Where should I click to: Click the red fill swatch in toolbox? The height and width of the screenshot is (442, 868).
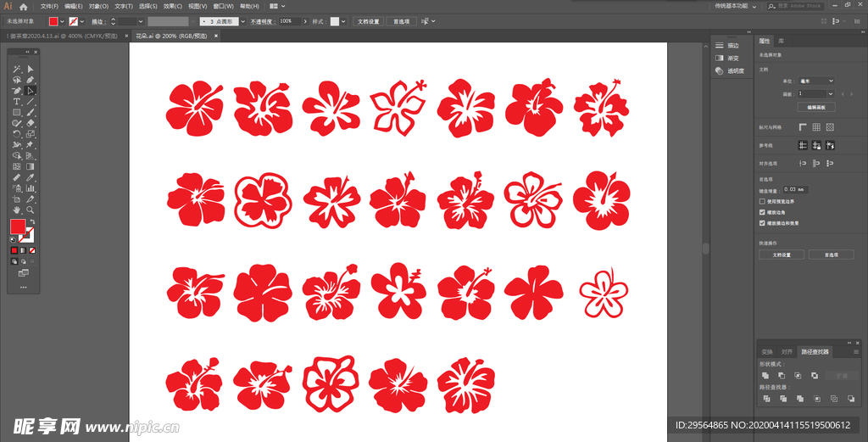(x=17, y=226)
